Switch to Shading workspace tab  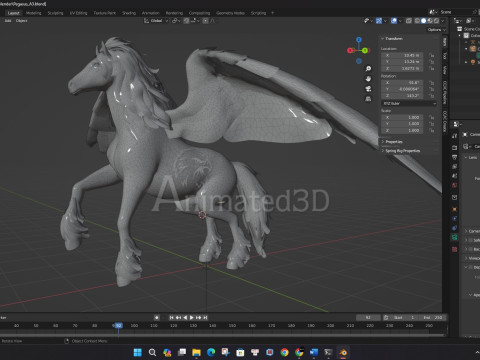click(129, 13)
